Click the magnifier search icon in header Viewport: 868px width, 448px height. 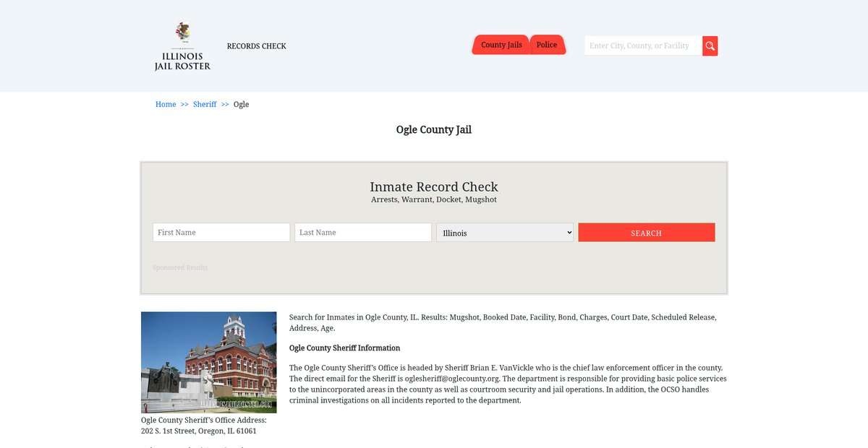tap(710, 46)
